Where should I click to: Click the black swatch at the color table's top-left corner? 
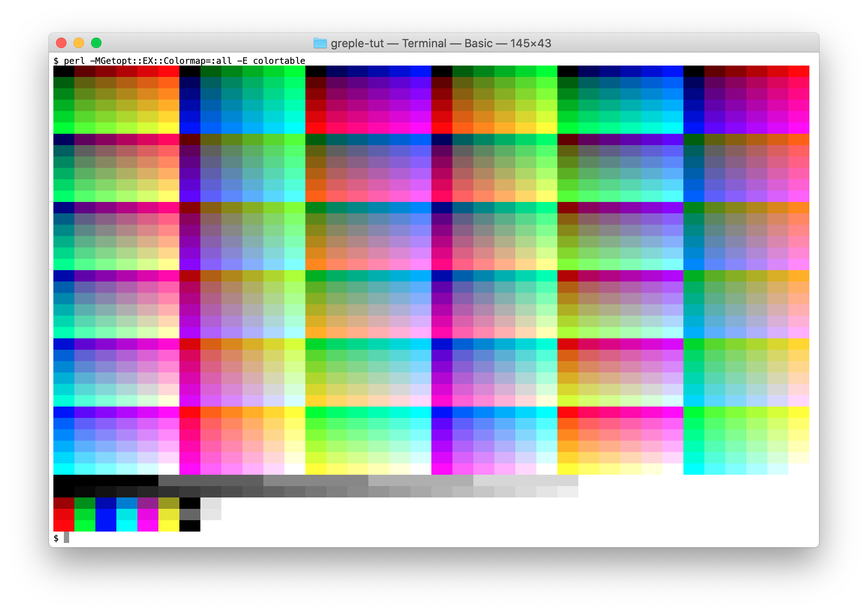(64, 71)
